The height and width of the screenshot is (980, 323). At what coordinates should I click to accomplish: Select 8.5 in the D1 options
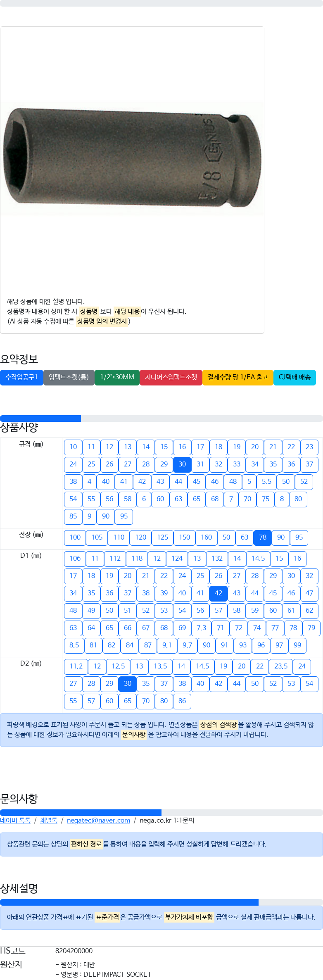[x=74, y=645]
